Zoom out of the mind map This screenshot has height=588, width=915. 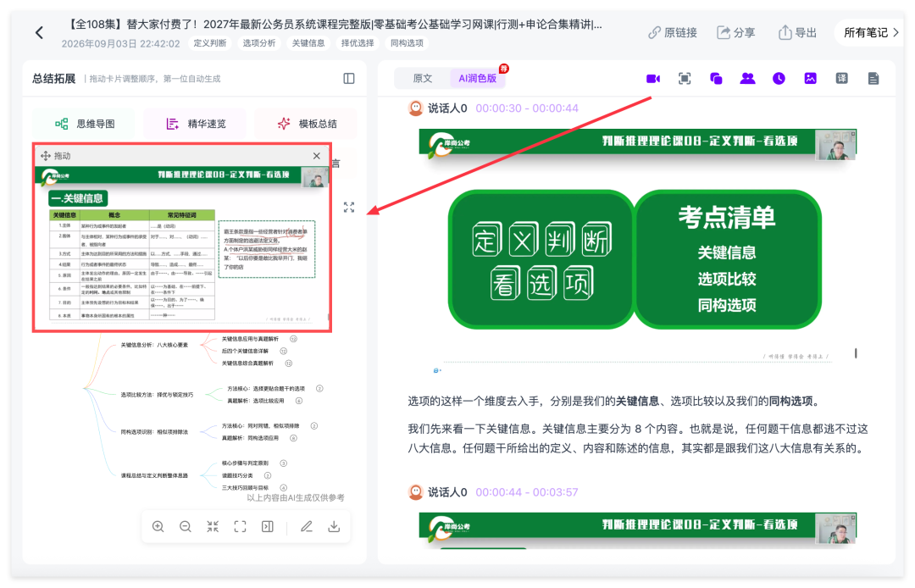click(x=185, y=527)
